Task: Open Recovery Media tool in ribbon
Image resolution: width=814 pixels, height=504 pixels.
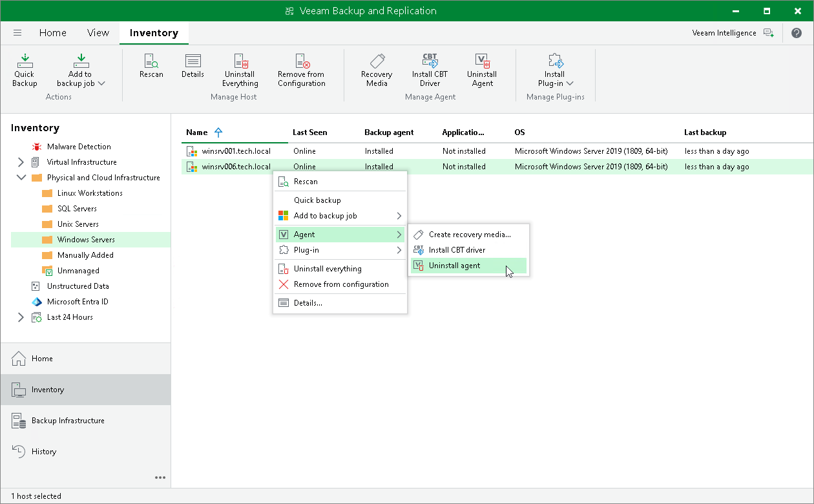Action: [377, 70]
